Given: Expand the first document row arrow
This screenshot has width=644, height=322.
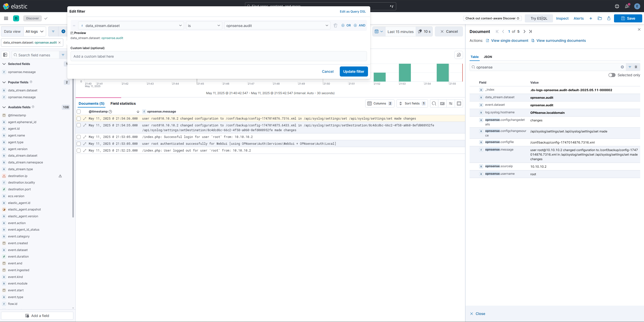Looking at the screenshot, I should (85, 119).
